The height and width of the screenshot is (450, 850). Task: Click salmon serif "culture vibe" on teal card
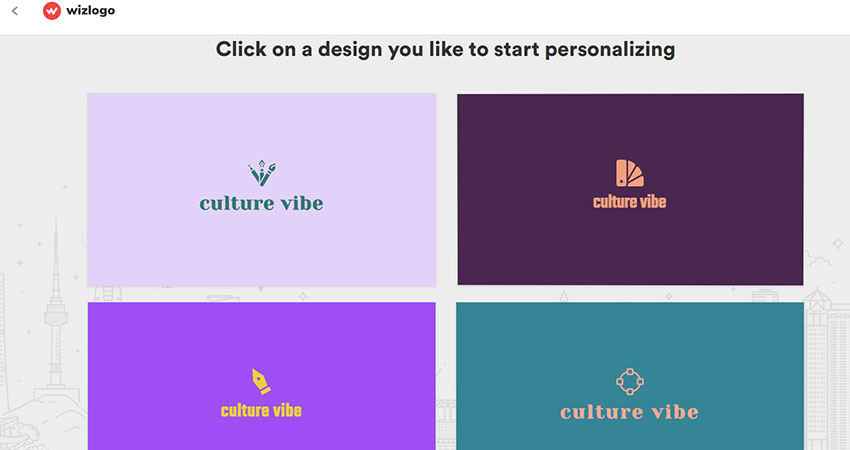629,412
